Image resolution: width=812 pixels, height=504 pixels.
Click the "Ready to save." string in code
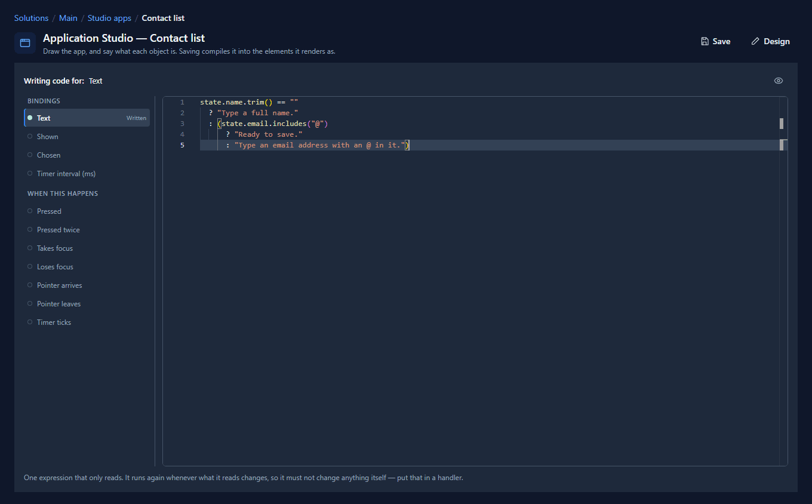pyautogui.click(x=268, y=134)
